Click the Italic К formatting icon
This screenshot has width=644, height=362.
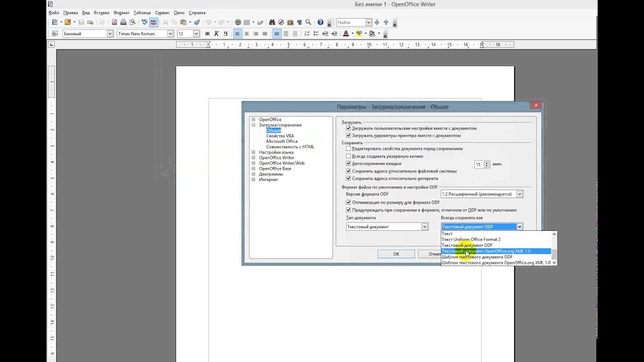[216, 34]
